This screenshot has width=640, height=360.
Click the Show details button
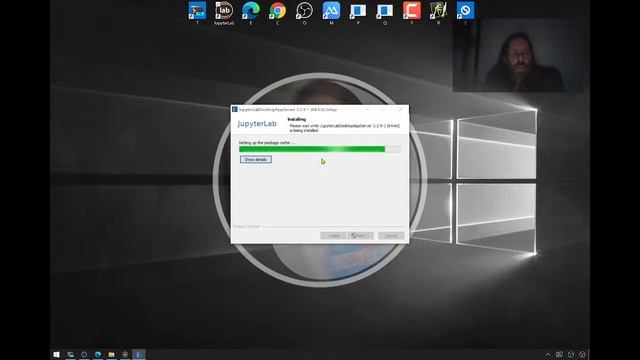tap(256, 160)
